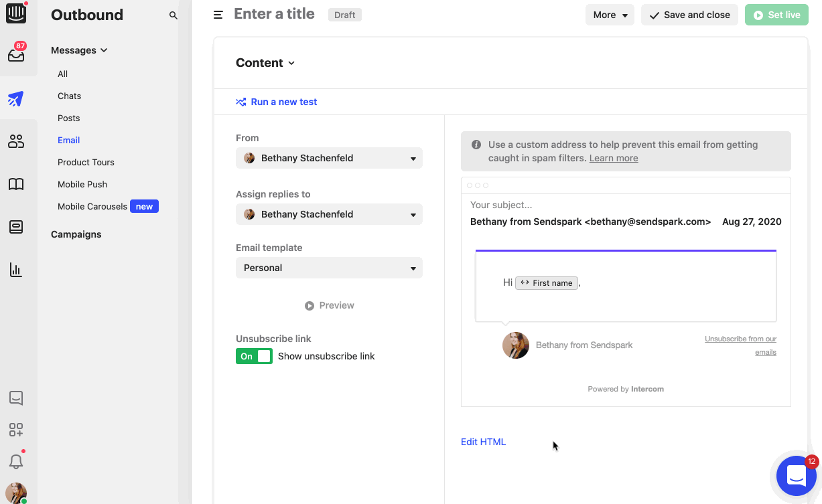Click the Your subject field
The image size is (822, 504).
pyautogui.click(x=501, y=205)
